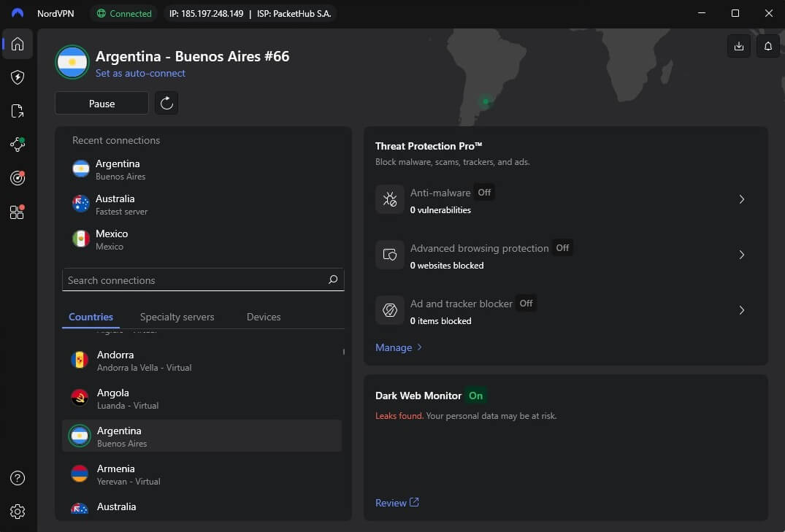This screenshot has height=532, width=785.
Task: Open NordVPN settings gear
Action: [17, 512]
